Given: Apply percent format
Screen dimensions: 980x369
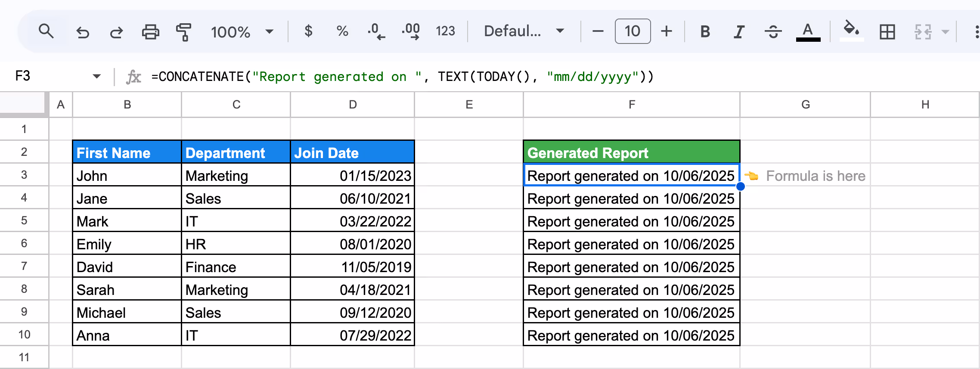Looking at the screenshot, I should pyautogui.click(x=342, y=31).
